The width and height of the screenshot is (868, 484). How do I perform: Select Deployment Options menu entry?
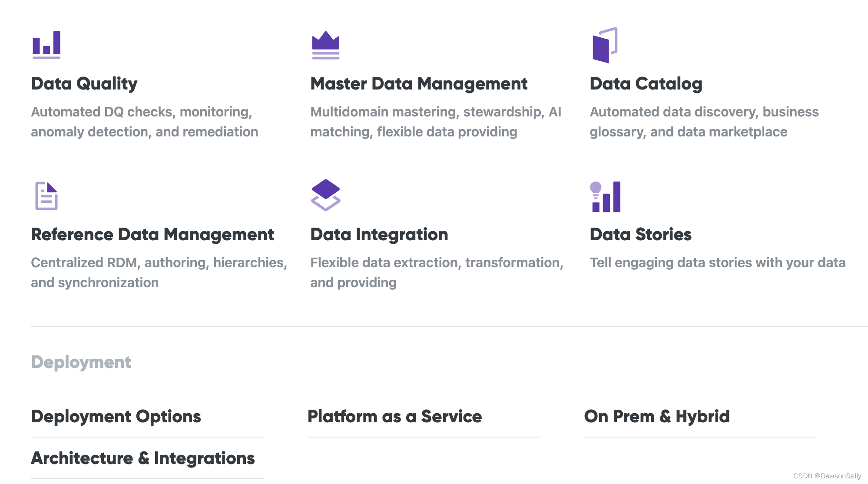(116, 416)
